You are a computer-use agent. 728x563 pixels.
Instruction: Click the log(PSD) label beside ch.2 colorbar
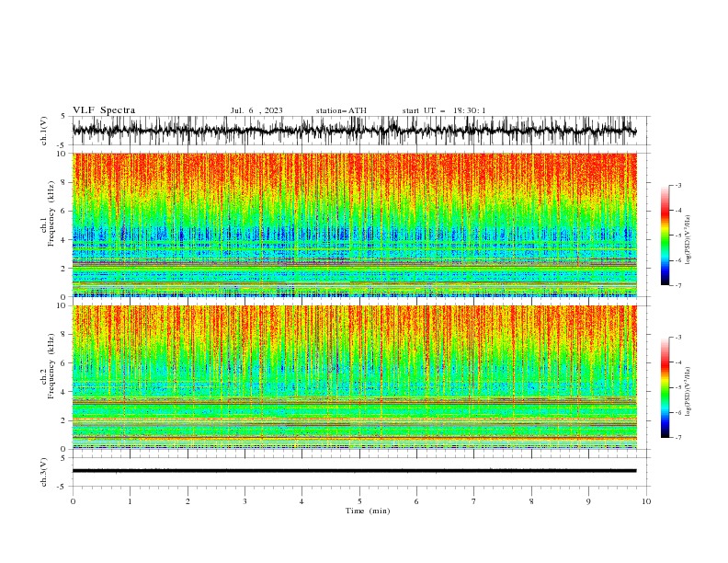click(688, 392)
